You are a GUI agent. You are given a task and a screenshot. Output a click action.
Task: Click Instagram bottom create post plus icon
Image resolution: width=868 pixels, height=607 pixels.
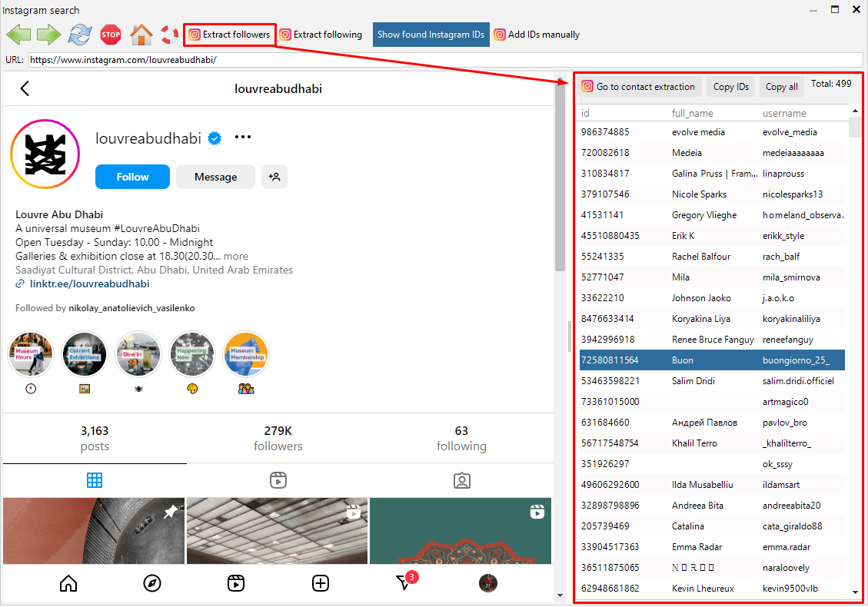tap(321, 583)
